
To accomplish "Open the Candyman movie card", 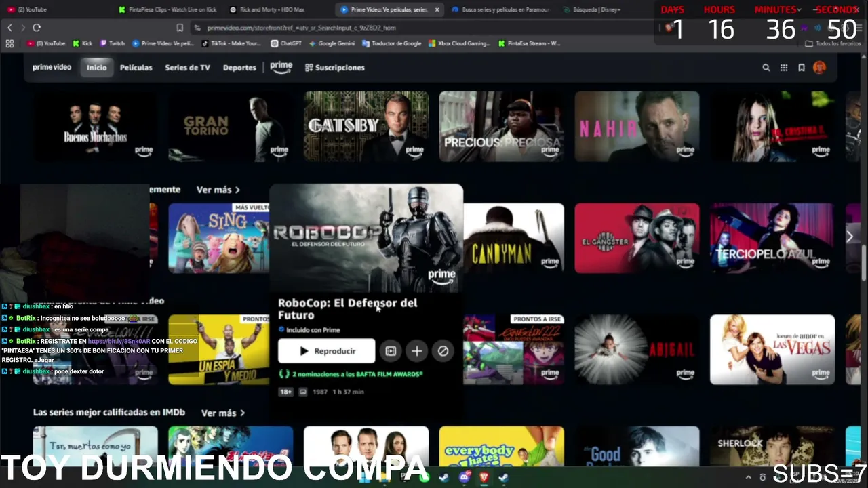I will pyautogui.click(x=514, y=238).
